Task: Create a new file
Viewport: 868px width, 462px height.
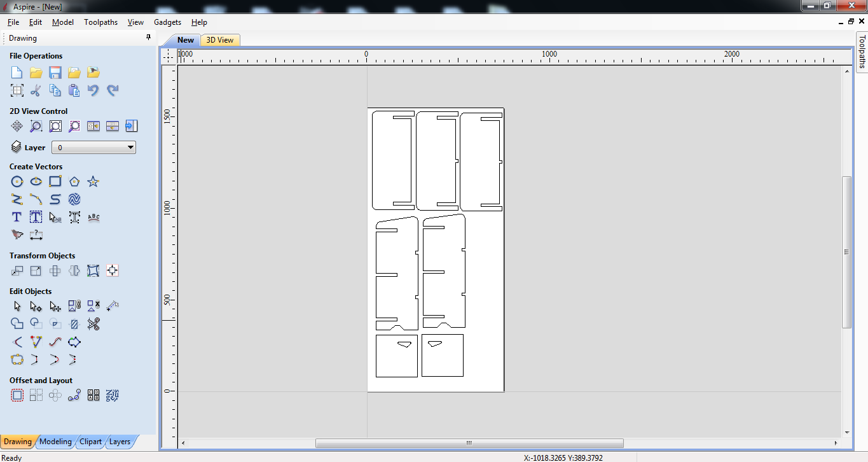Action: (17, 73)
